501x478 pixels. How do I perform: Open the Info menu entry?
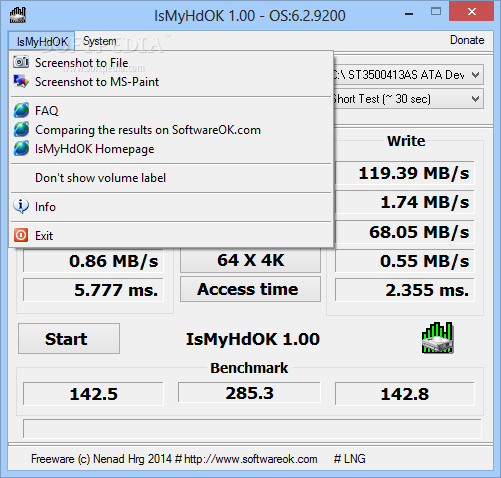172,207
